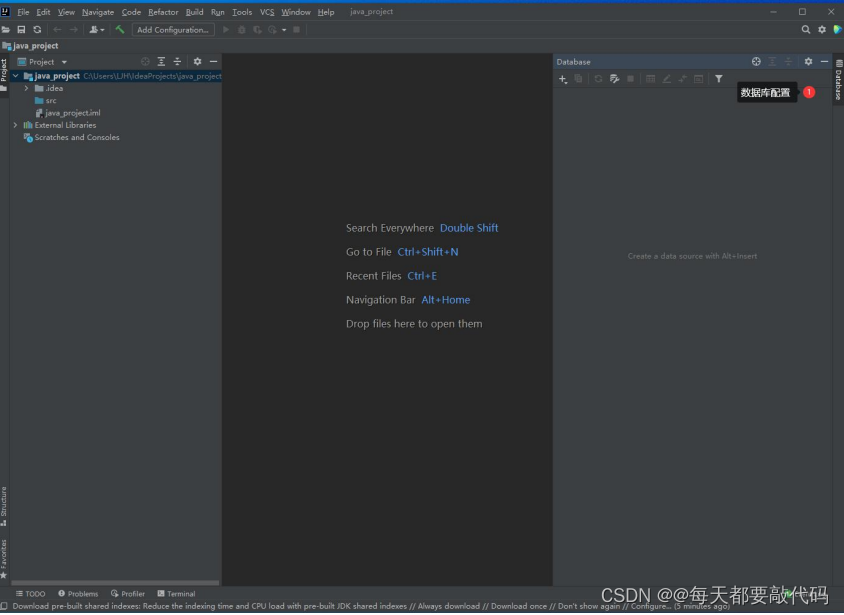Toggle Select Opened File in Project panel
844x615 pixels.
(145, 61)
